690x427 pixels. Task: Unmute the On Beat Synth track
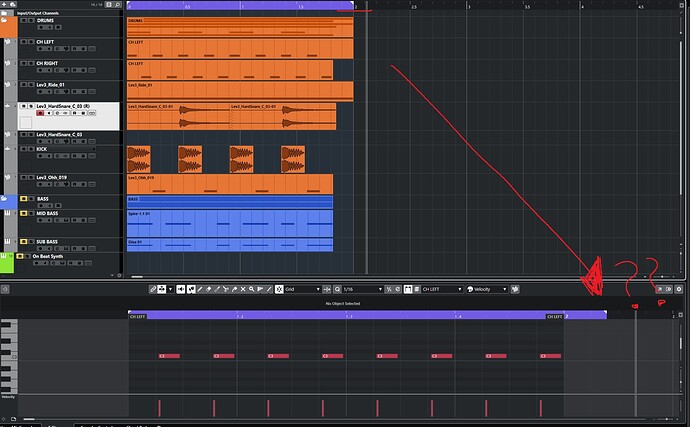tap(20, 256)
